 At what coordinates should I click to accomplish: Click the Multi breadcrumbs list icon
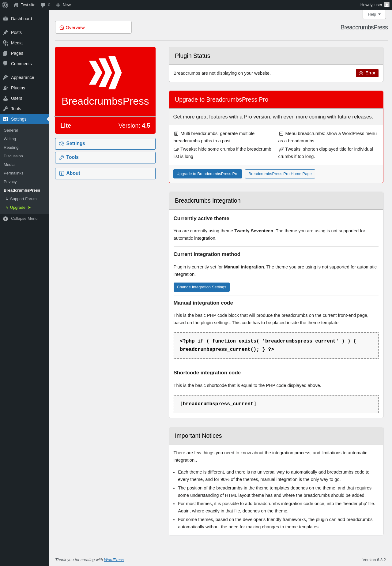pyautogui.click(x=176, y=134)
